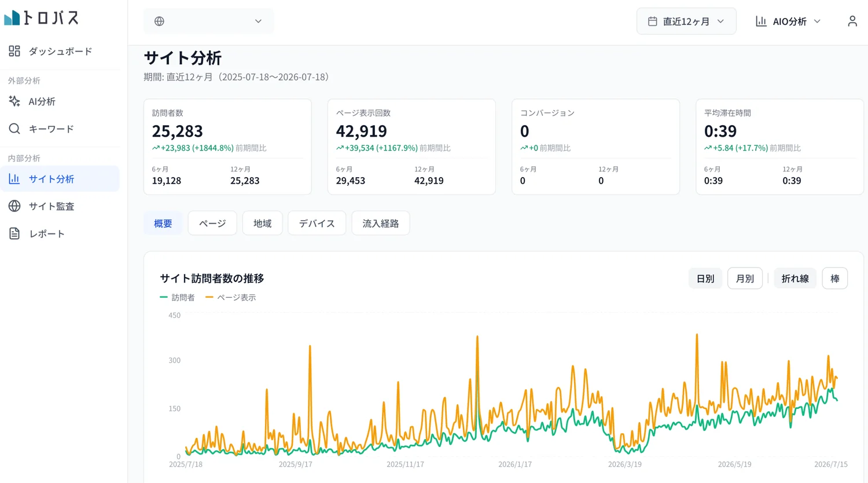Click the 訪問者数 summary card
The height and width of the screenshot is (483, 868).
point(227,147)
